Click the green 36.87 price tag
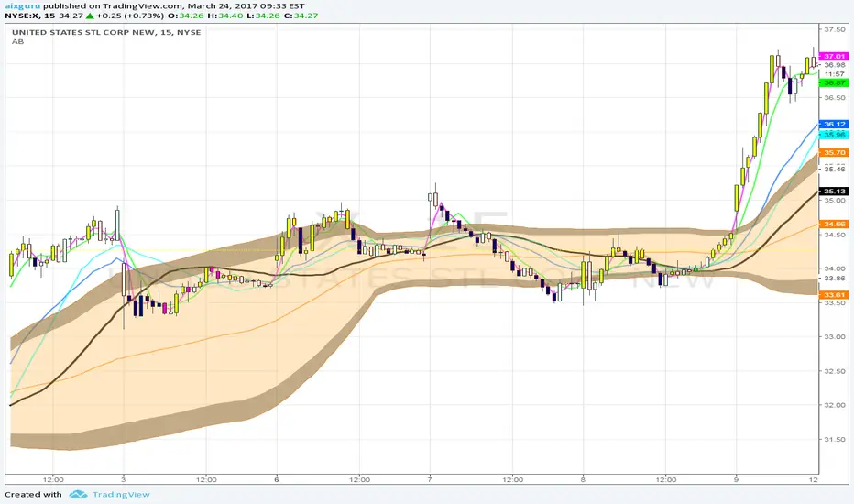This screenshot has height=504, width=854. tap(834, 82)
